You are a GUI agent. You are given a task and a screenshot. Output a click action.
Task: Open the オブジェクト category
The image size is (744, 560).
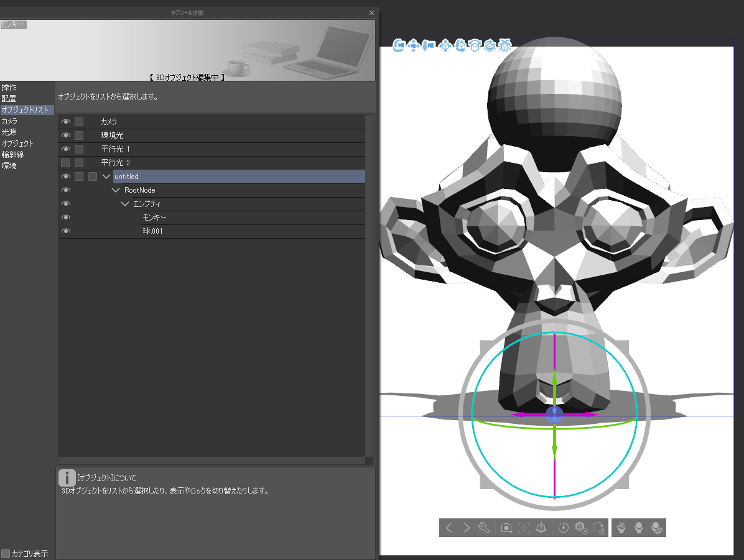[17, 143]
